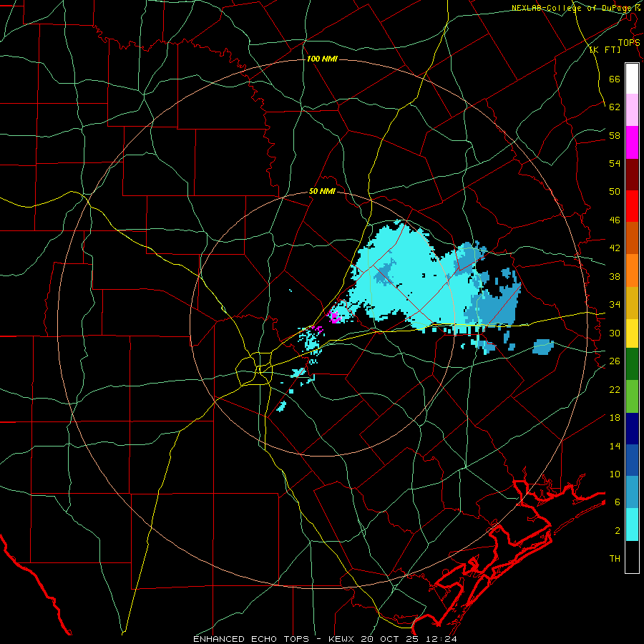Screen dimensions: 644x644
Task: Click the dark green legend swatch
Action: pos(632,364)
